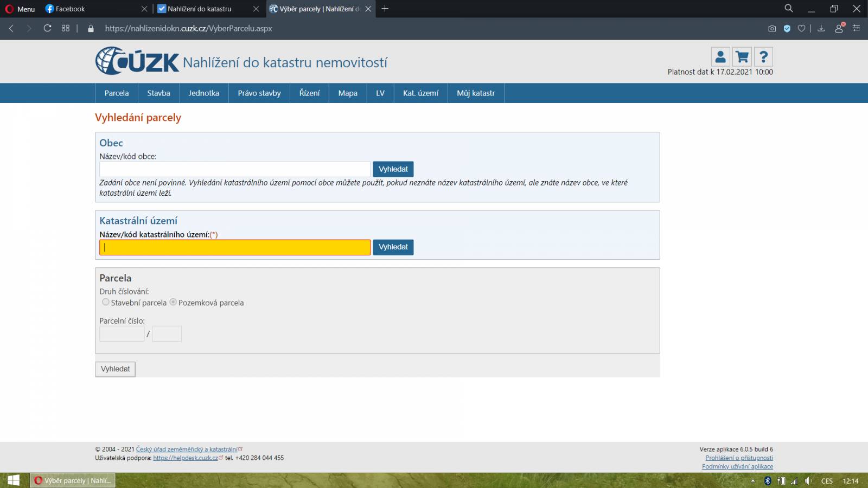Open Opera easy setup icon
Screen dimensions: 868x488
[x=857, y=28]
